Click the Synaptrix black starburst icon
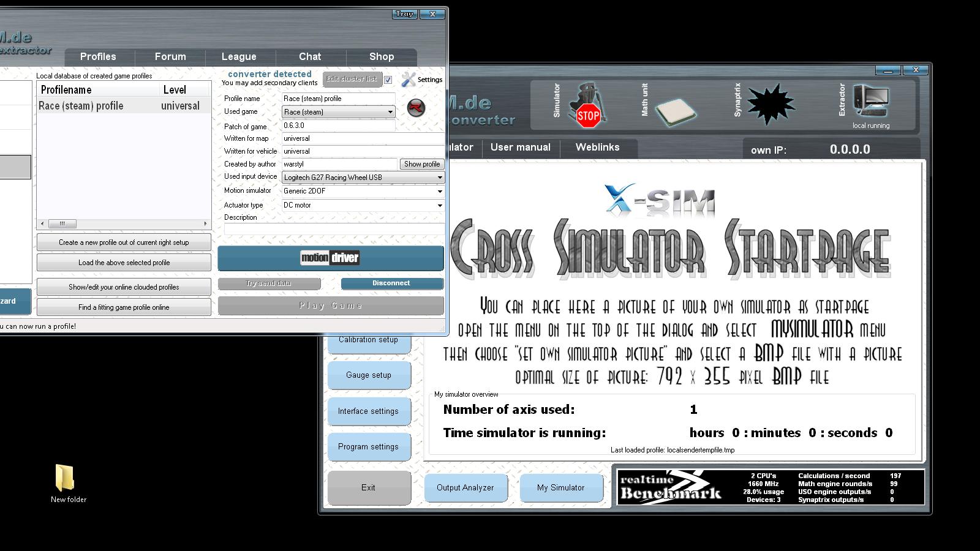Image resolution: width=980 pixels, height=551 pixels. (x=771, y=105)
